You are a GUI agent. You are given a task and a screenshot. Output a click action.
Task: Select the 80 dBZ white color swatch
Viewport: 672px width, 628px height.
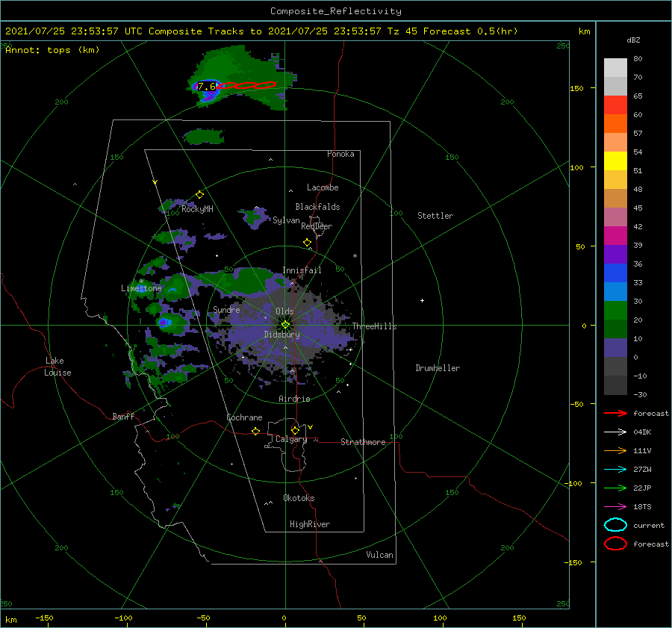click(615, 67)
